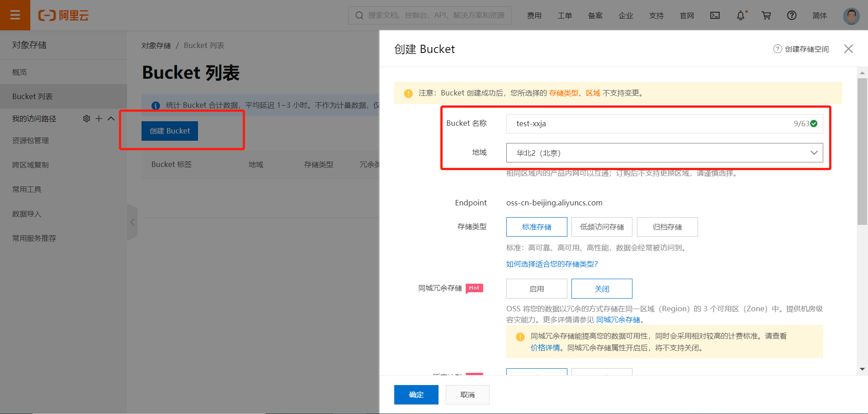
Task: Open the shopping cart icon
Action: [766, 15]
